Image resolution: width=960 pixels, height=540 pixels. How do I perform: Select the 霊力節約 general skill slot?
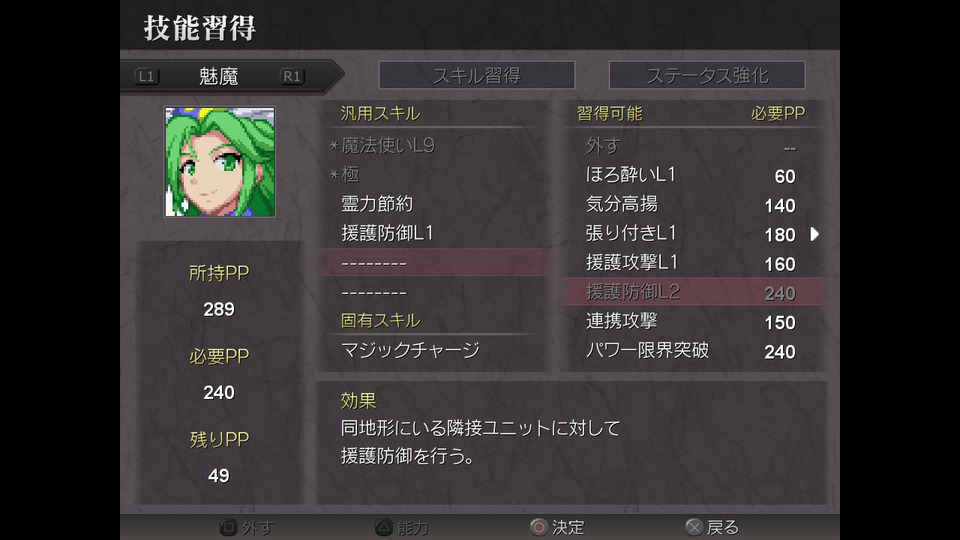[433, 204]
